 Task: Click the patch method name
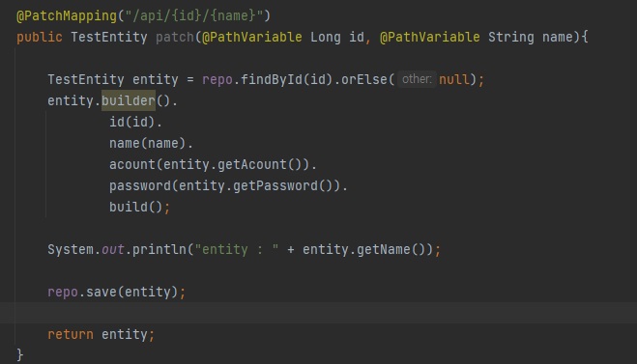click(x=175, y=38)
